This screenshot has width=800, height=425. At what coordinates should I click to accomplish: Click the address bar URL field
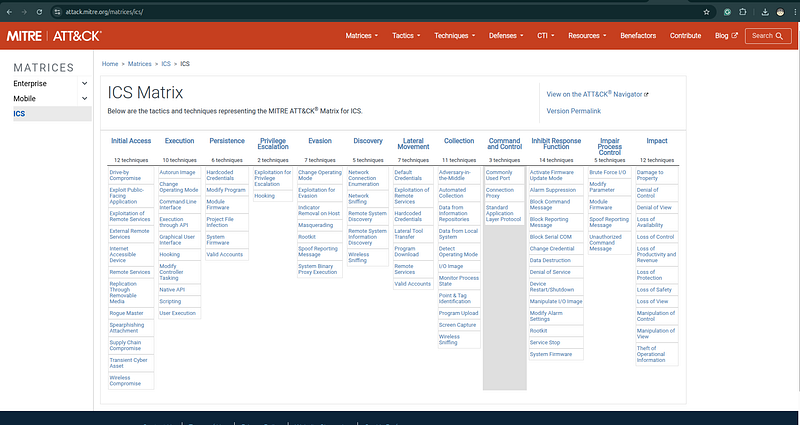[x=378, y=12]
